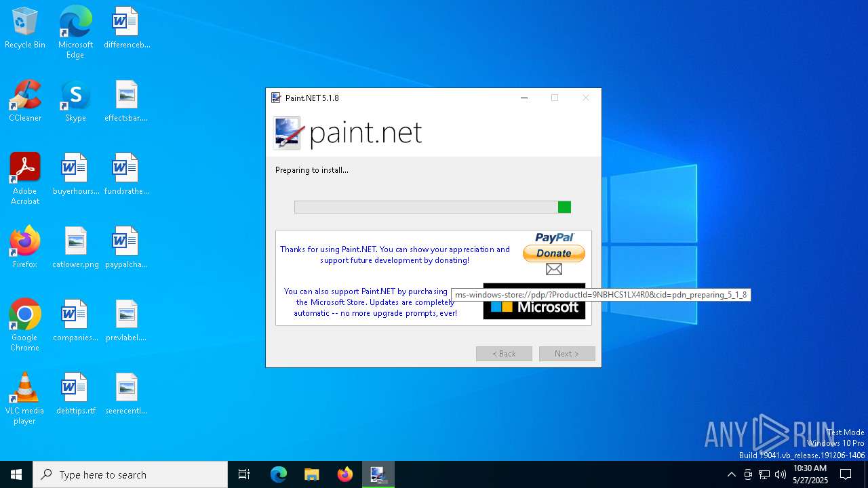Select catlower.png image file
This screenshot has height=488, width=868.
coord(76,247)
